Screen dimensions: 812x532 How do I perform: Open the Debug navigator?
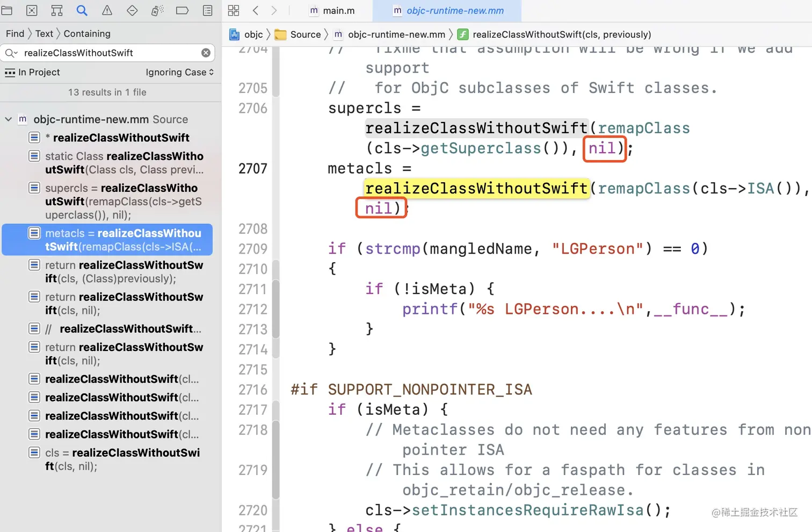157,10
